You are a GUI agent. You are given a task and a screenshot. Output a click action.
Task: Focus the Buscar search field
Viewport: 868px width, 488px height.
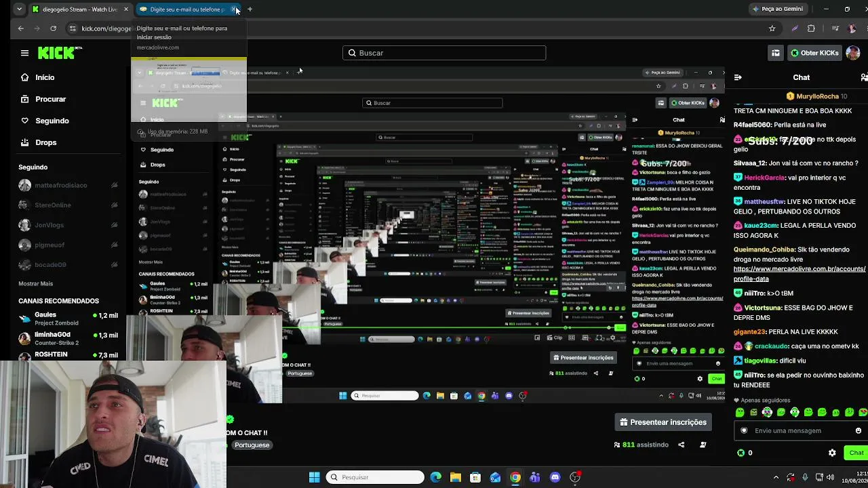(444, 53)
